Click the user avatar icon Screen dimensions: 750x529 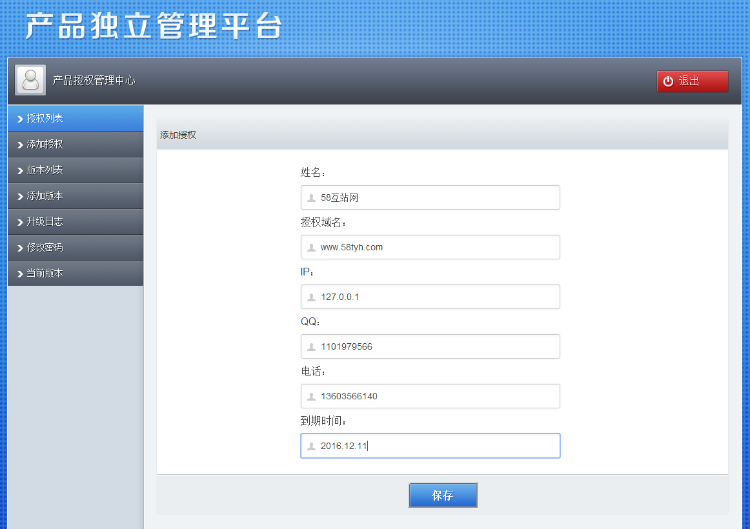pos(31,80)
